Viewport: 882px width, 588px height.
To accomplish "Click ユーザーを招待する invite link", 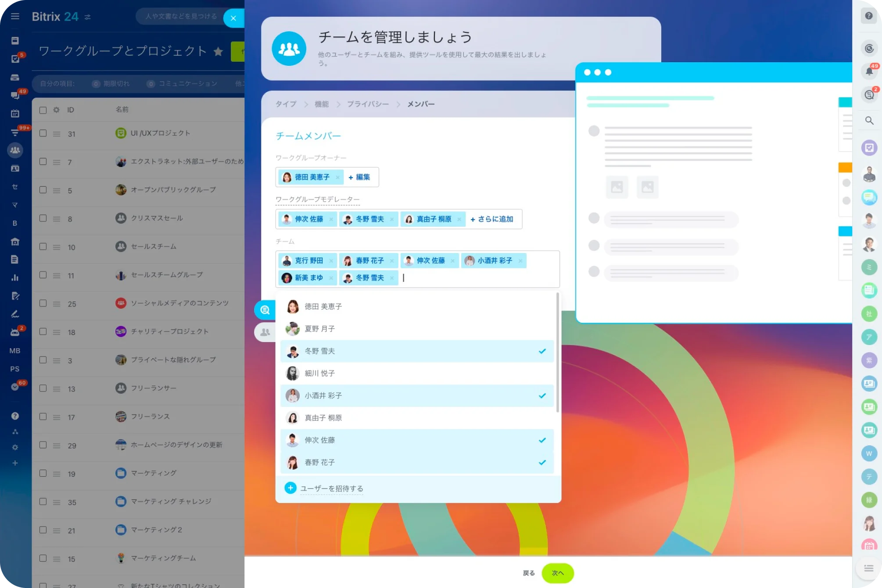I will click(332, 488).
